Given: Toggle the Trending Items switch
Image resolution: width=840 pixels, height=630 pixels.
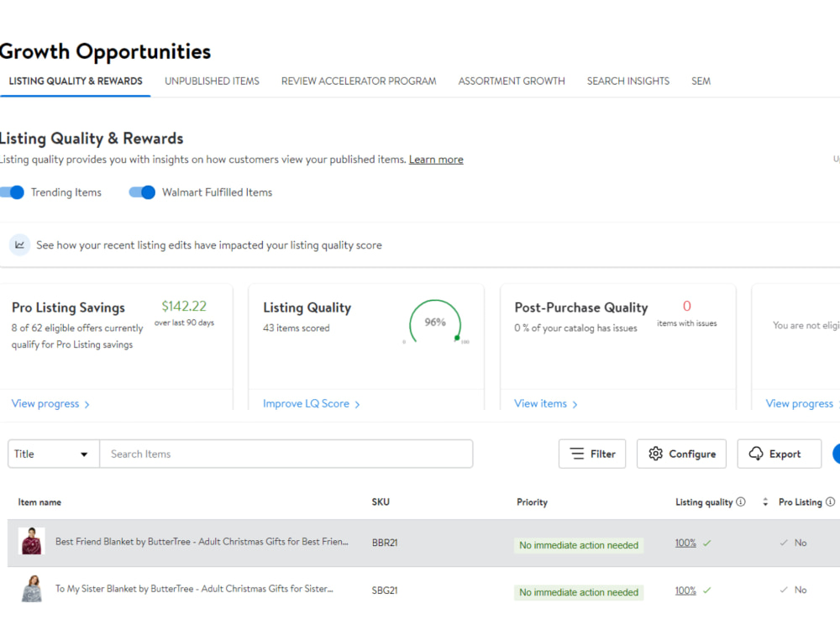Looking at the screenshot, I should coord(12,192).
